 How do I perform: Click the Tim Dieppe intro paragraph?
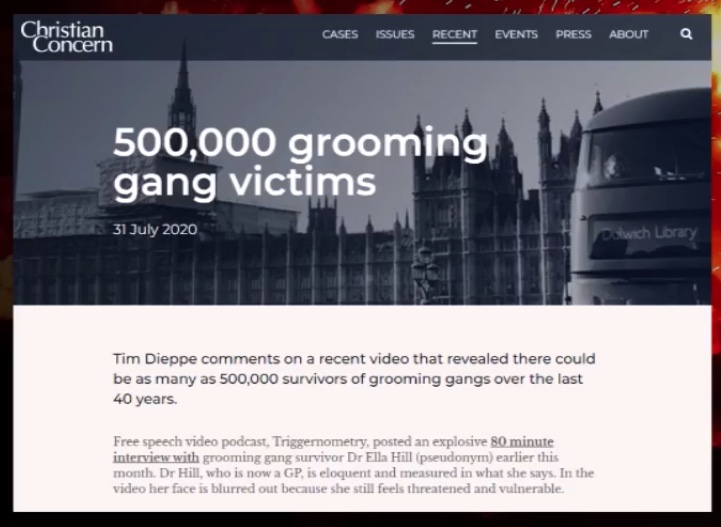(x=354, y=378)
